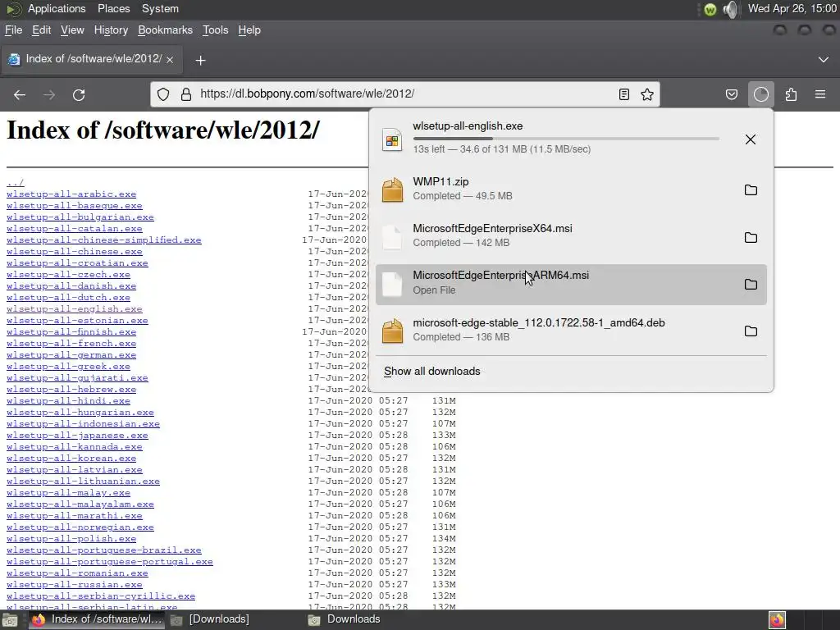840x630 pixels.
Task: Open the Places menu in top panel
Action: point(113,8)
